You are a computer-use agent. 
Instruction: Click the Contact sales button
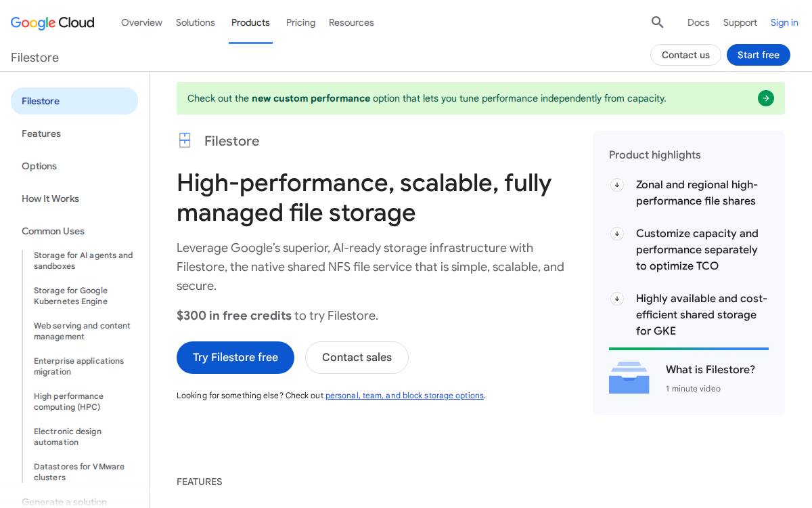tap(357, 358)
